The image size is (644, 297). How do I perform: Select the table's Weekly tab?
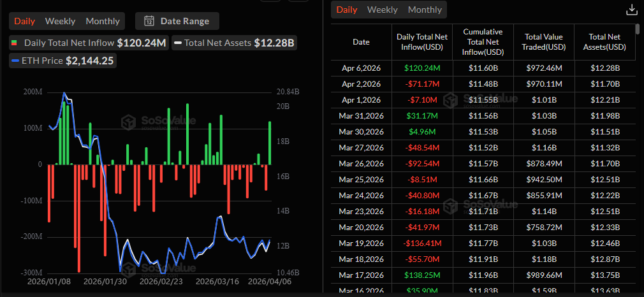382,10
